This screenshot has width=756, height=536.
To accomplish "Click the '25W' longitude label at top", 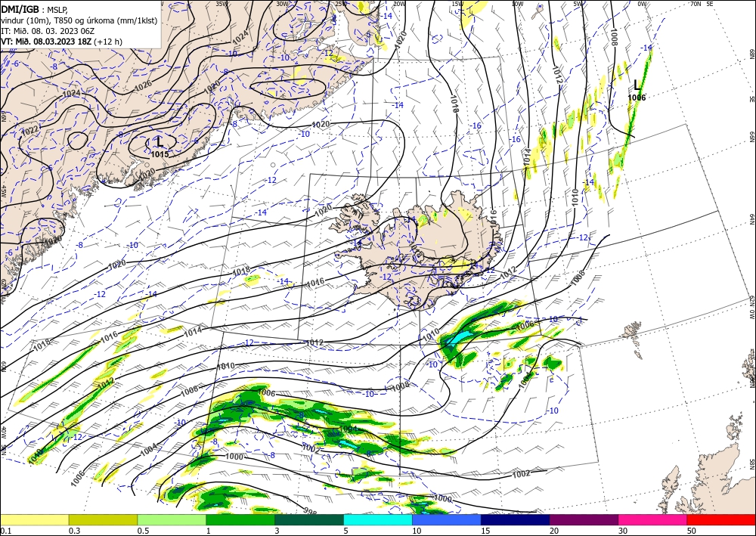I will (340, 4).
